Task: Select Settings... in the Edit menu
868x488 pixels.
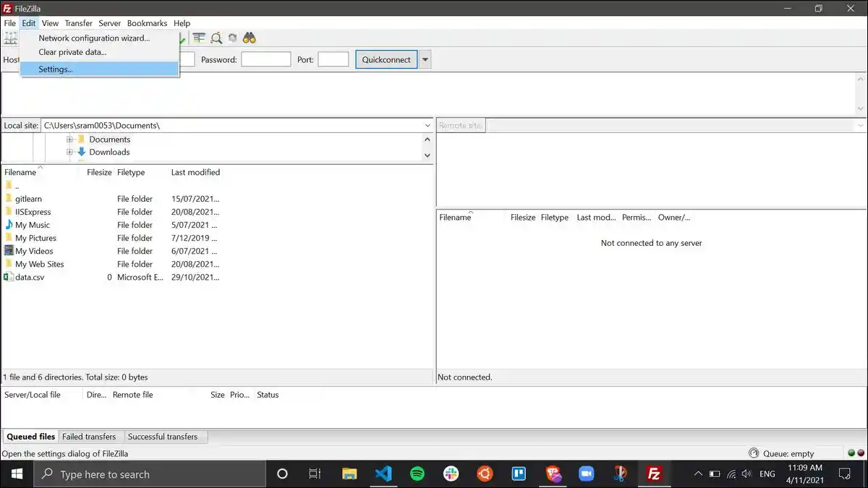Action: 99,69
